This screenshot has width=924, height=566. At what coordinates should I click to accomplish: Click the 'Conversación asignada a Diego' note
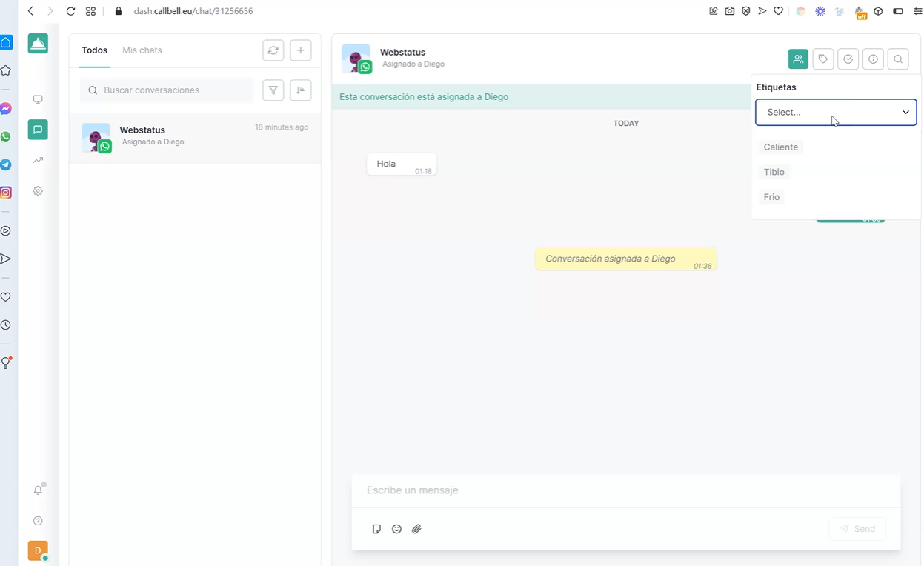626,259
